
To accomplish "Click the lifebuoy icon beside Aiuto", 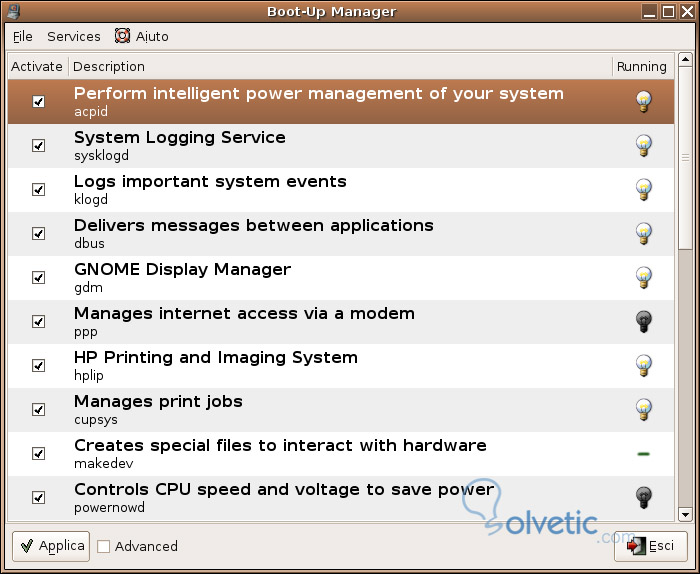I will pos(122,36).
